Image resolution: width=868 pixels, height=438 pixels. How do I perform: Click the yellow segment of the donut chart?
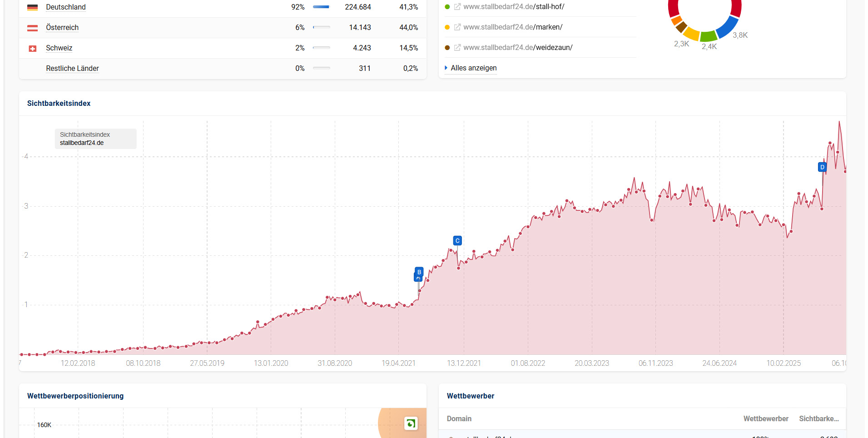point(691,33)
